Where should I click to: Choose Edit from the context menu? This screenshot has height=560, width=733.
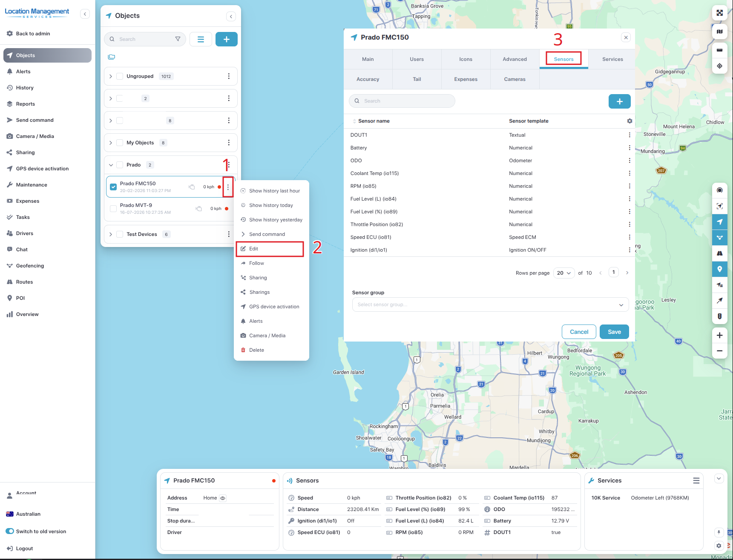tap(270, 249)
